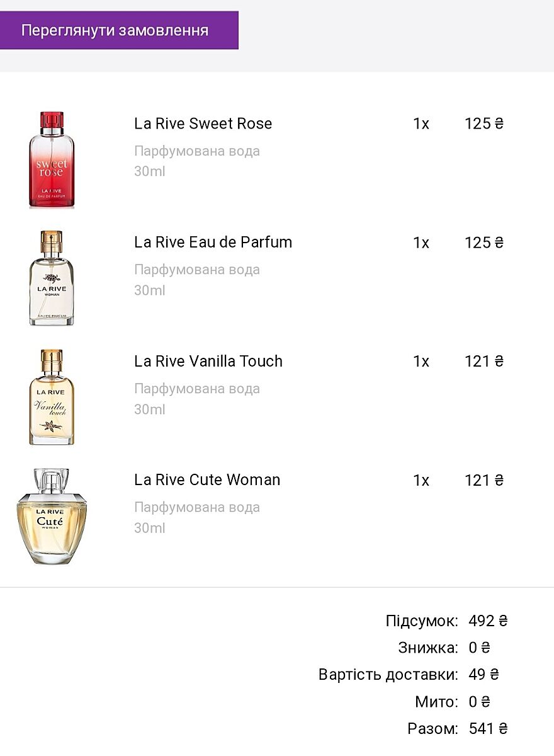Click the Sweet Rose 1x quantity
Viewport: 554px width, 756px height.
(421, 124)
